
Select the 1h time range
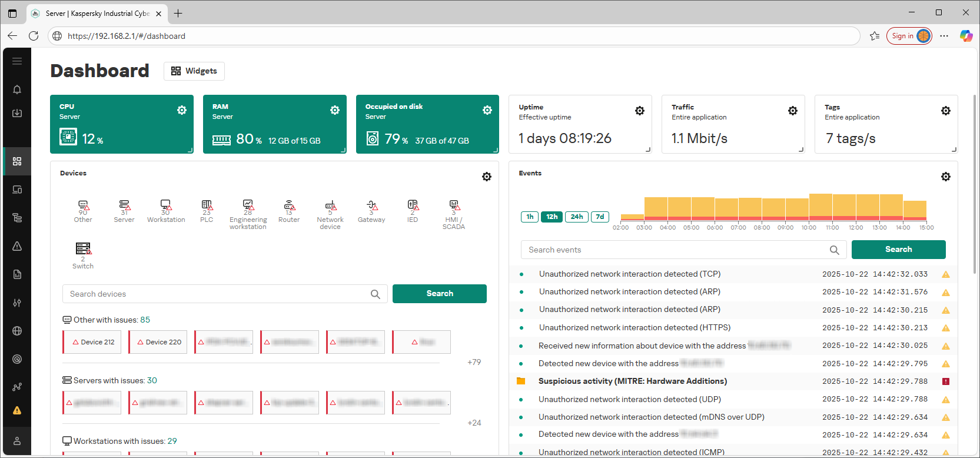(x=530, y=217)
